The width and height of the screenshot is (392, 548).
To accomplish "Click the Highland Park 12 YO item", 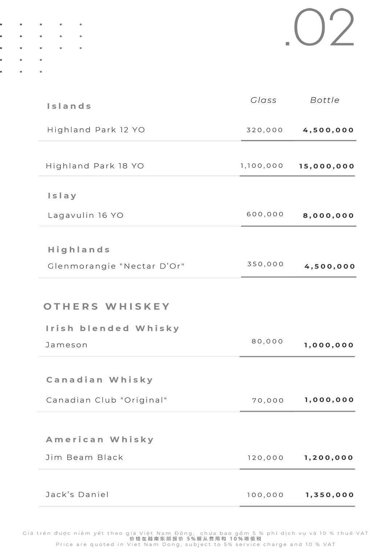I will point(96,130).
